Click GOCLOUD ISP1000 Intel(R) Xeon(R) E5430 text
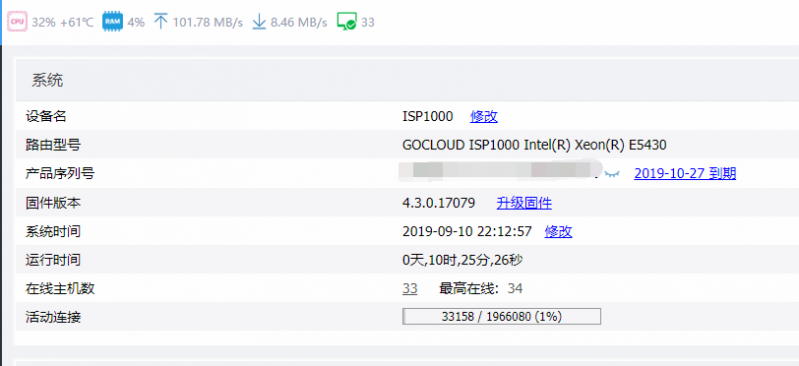The image size is (799, 366). pos(534,145)
